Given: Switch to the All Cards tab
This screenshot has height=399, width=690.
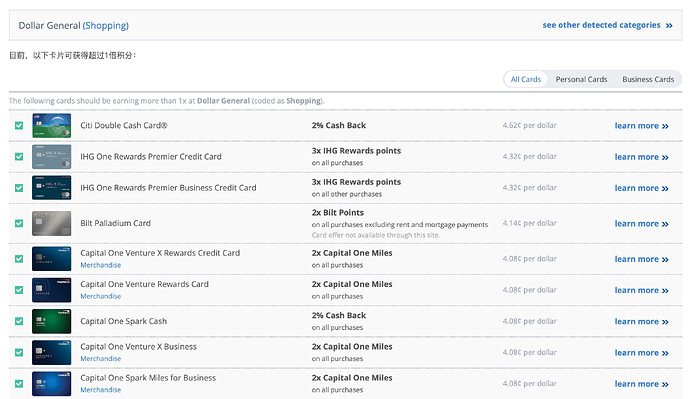Looking at the screenshot, I should click(x=525, y=79).
